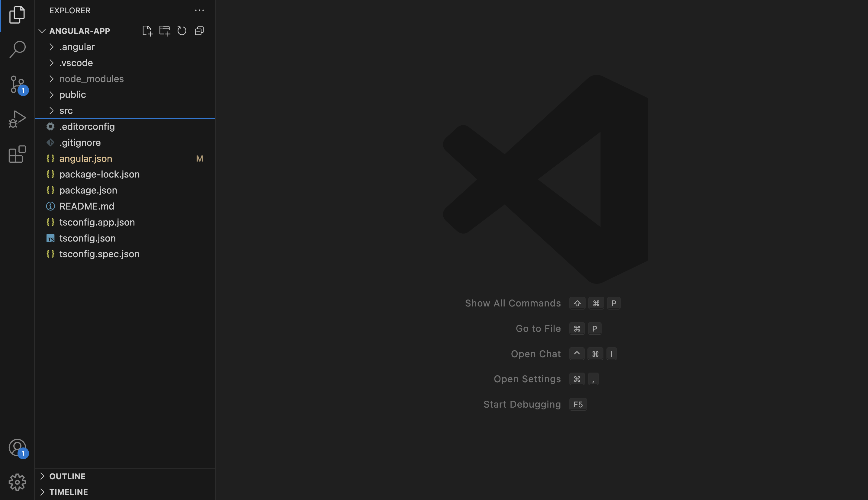Image resolution: width=868 pixels, height=500 pixels.
Task: Open the modified angular.json file
Action: pyautogui.click(x=125, y=158)
